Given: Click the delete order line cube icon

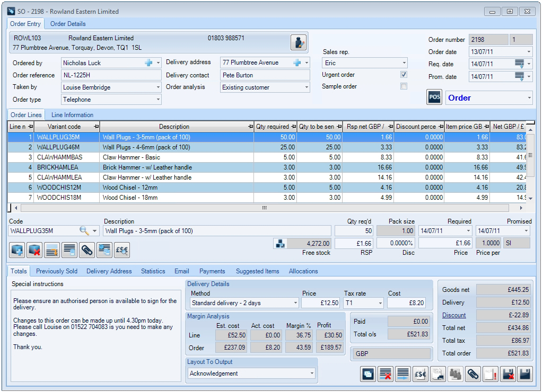Looking at the screenshot, I should click(x=35, y=250).
